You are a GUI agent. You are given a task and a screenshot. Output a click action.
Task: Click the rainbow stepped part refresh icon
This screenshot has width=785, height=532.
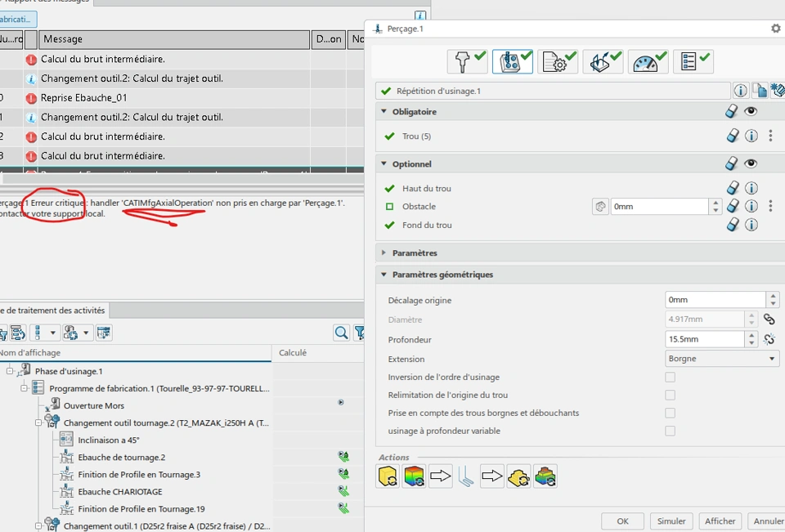click(x=545, y=476)
